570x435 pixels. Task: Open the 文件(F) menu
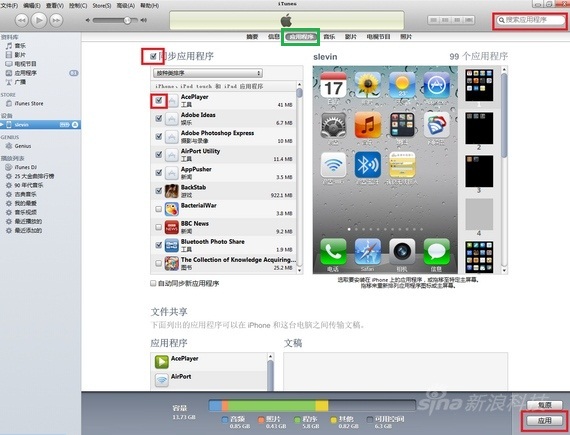tap(9, 5)
